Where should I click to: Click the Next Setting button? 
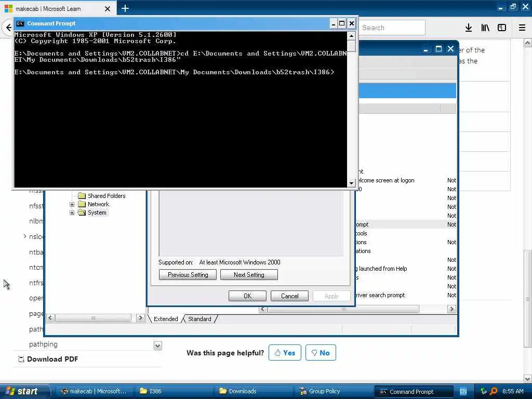click(249, 274)
